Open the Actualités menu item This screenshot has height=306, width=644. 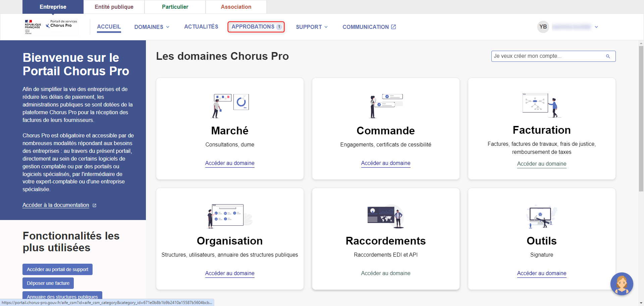click(201, 27)
